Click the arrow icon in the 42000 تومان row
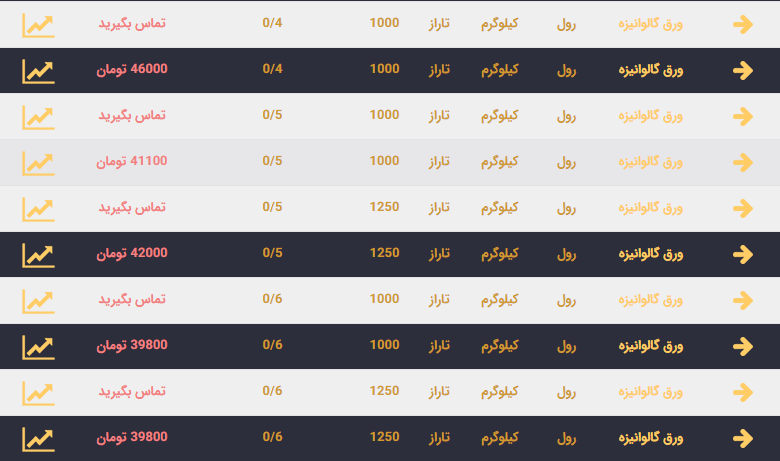Viewport: 780px width, 461px height. 742,255
